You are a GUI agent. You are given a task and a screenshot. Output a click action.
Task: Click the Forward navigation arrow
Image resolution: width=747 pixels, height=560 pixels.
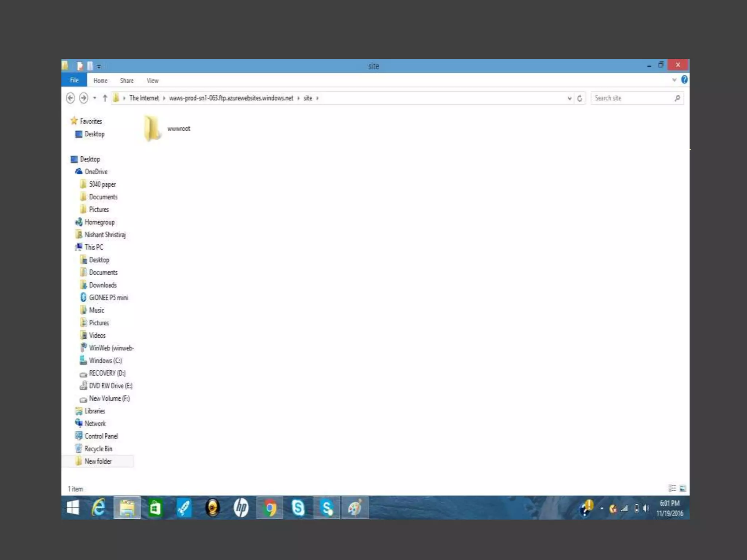tap(84, 98)
